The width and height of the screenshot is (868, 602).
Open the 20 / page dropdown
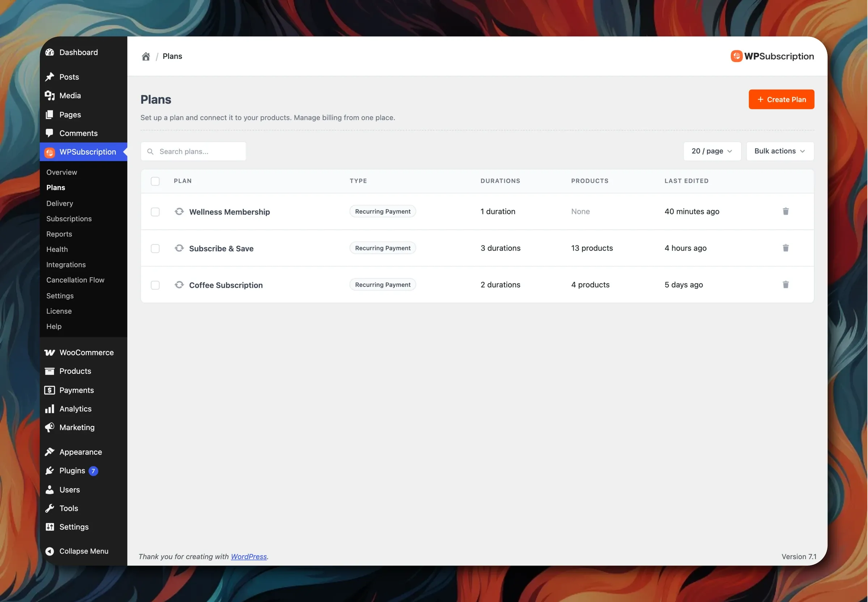[712, 151]
